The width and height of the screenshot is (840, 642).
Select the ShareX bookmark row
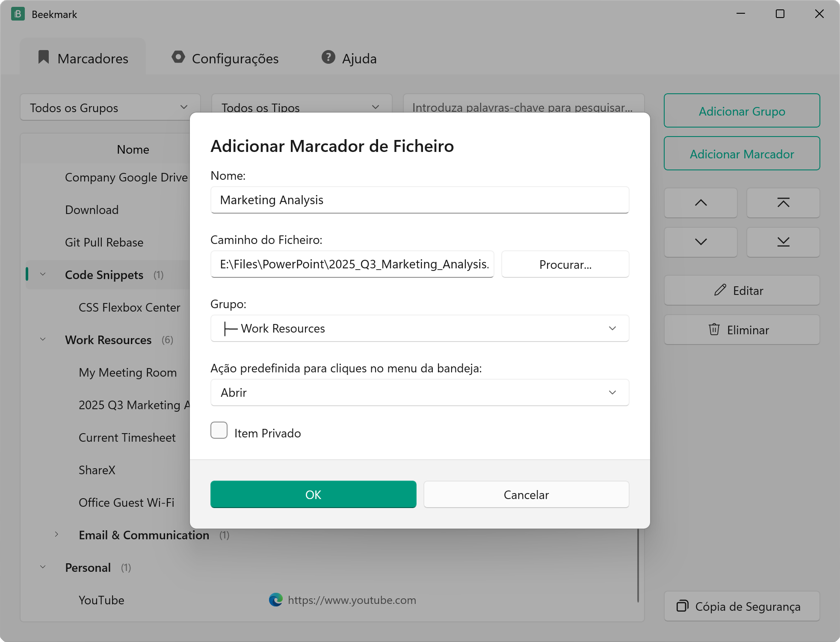pos(97,470)
